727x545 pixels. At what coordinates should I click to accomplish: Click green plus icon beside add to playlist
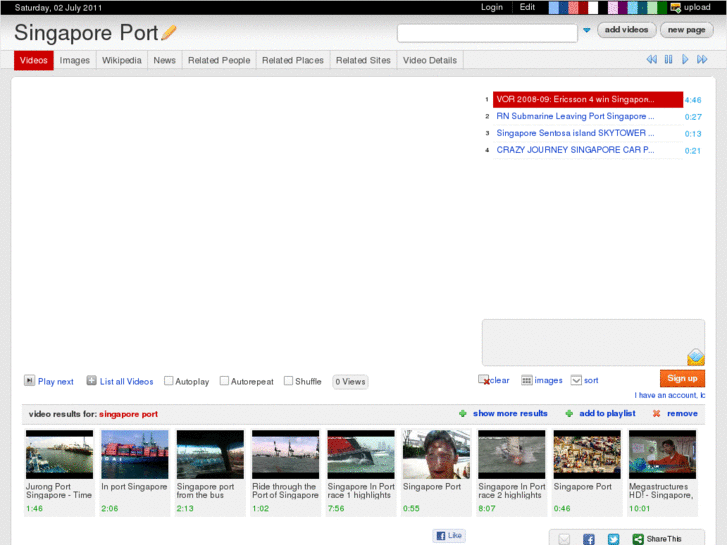coord(569,413)
